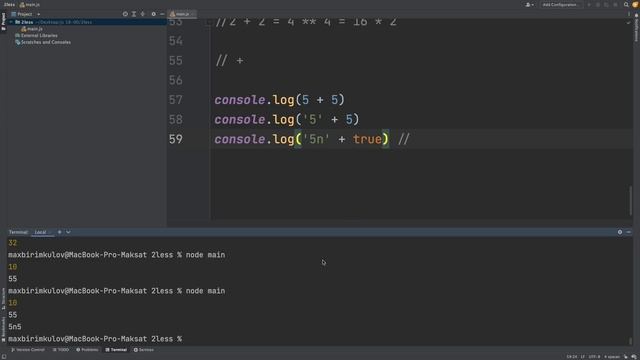Hide the Terminal tool window

(x=629, y=232)
